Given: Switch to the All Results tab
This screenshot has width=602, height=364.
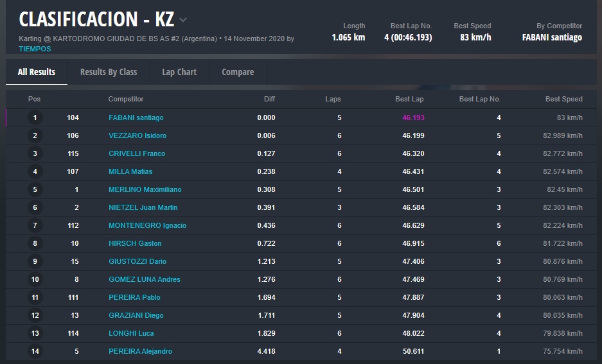Looking at the screenshot, I should [x=37, y=72].
